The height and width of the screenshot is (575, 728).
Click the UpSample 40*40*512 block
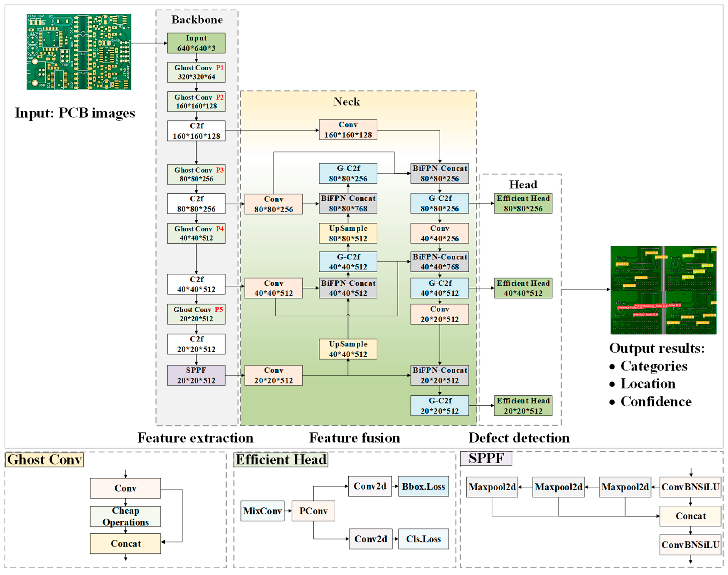(348, 349)
